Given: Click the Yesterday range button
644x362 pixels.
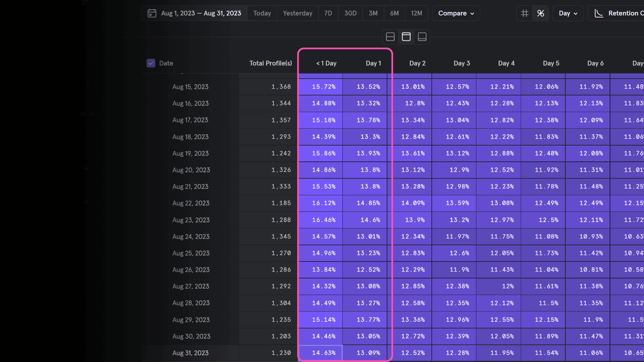Looking at the screenshot, I should pos(298,13).
